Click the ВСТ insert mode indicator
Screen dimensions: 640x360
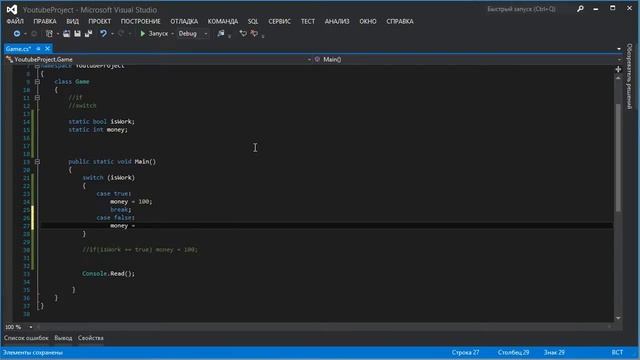[x=617, y=352]
